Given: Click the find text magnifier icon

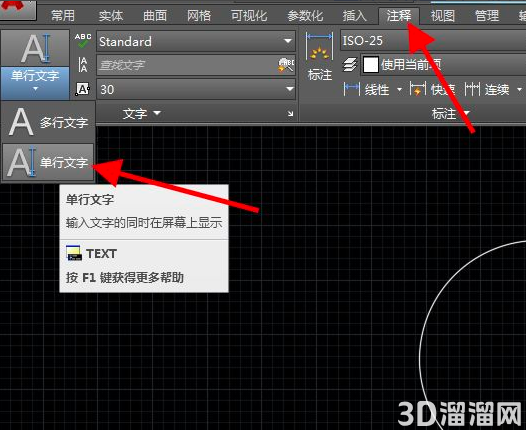Looking at the screenshot, I should 286,65.
